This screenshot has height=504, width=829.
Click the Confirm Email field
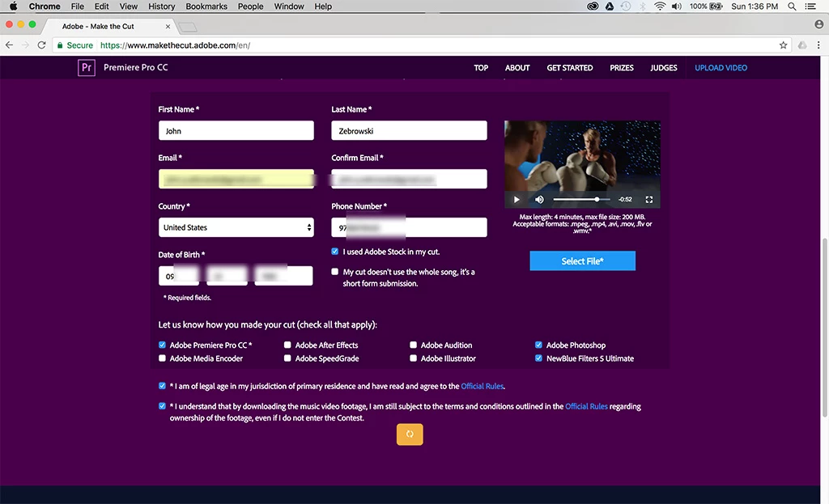tap(409, 179)
